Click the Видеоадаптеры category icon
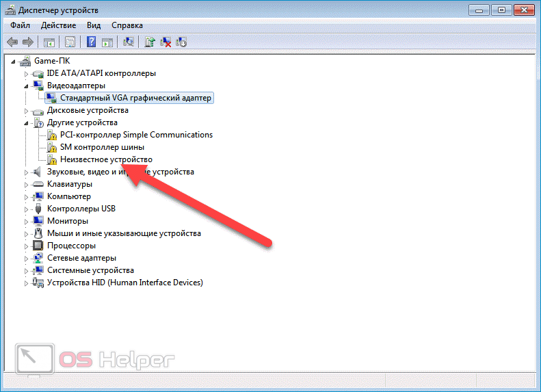 (38, 86)
